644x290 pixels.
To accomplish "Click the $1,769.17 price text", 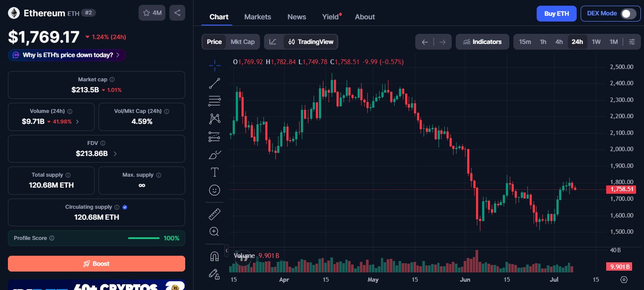I will point(44,37).
